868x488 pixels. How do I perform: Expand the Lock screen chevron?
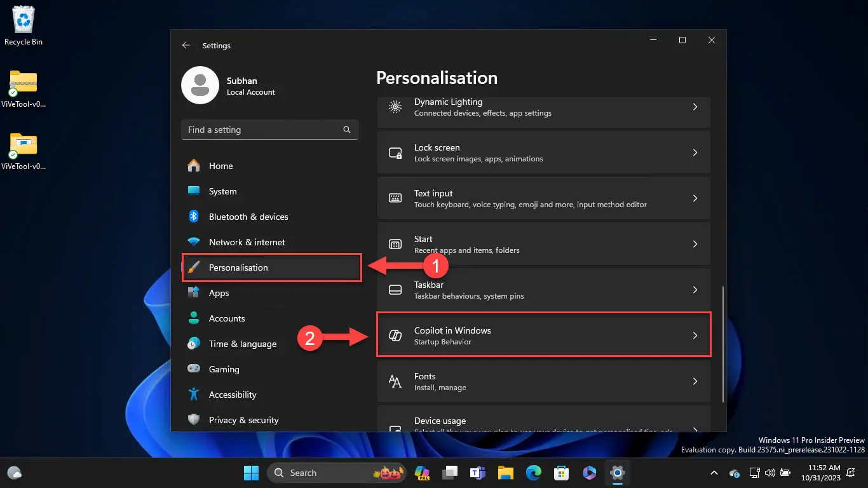click(x=695, y=152)
